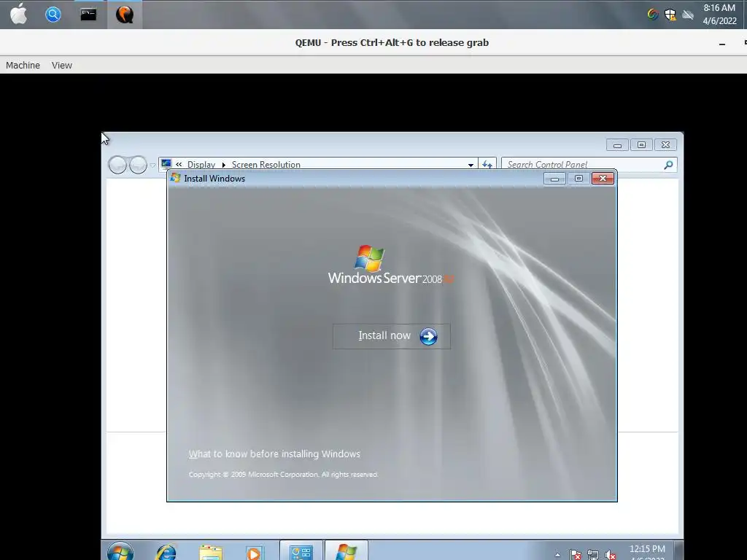Viewport: 747px width, 560px height.
Task: Click Install now button
Action: 391,336
